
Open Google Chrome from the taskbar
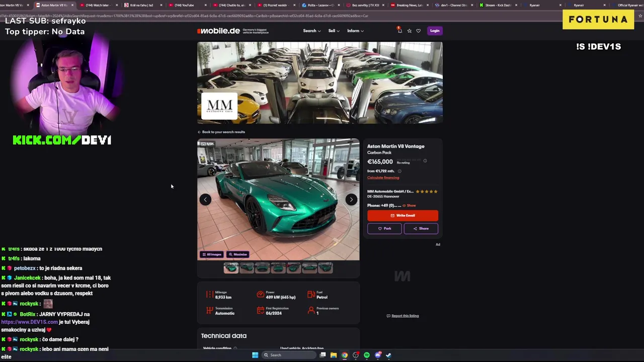pyautogui.click(x=344, y=355)
